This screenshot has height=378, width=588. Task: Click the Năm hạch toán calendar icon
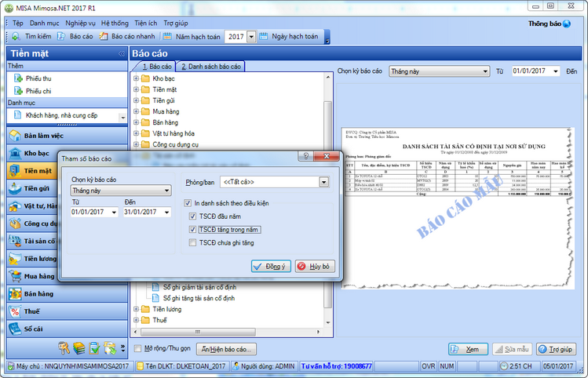[x=167, y=36]
